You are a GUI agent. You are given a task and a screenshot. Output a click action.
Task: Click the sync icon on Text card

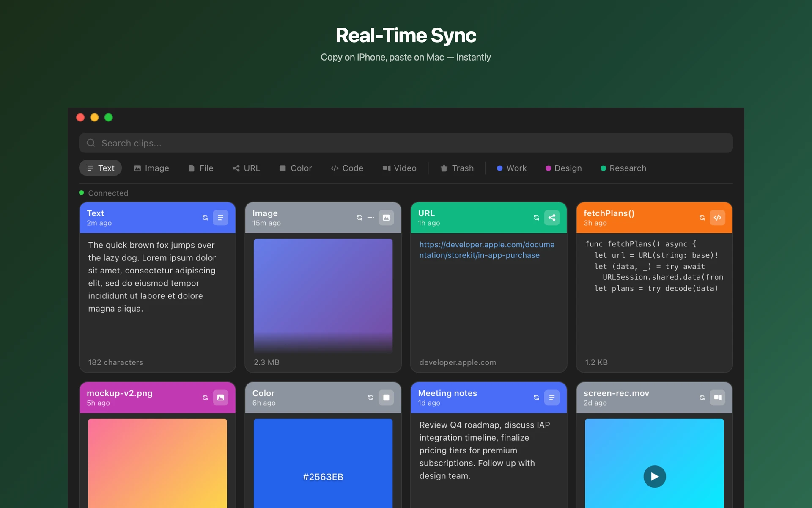click(x=205, y=218)
